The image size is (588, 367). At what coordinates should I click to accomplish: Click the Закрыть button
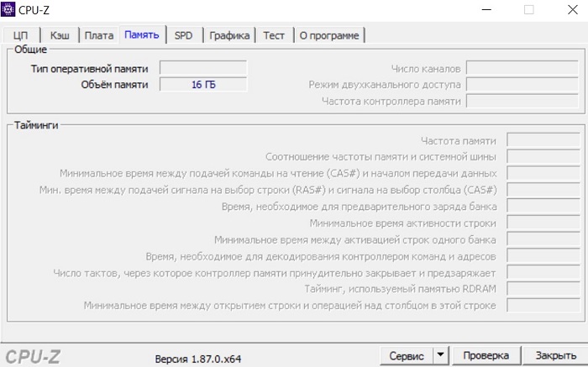[556, 355]
